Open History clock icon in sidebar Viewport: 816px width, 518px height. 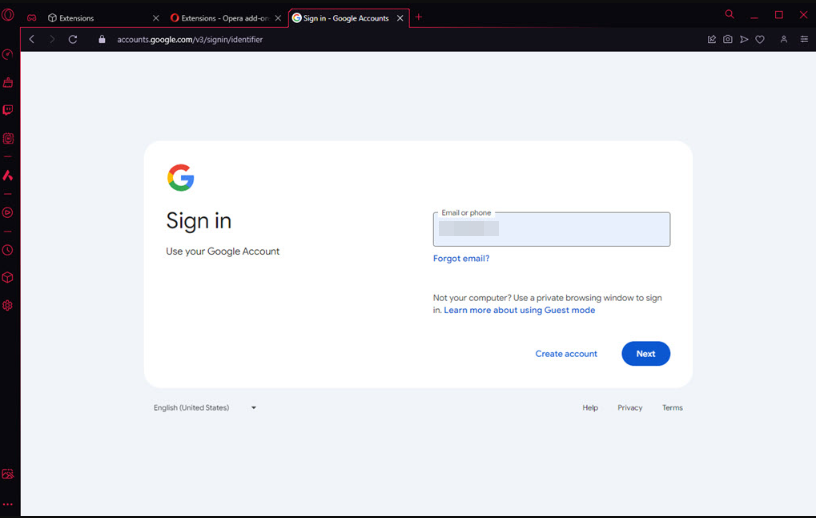click(x=8, y=250)
